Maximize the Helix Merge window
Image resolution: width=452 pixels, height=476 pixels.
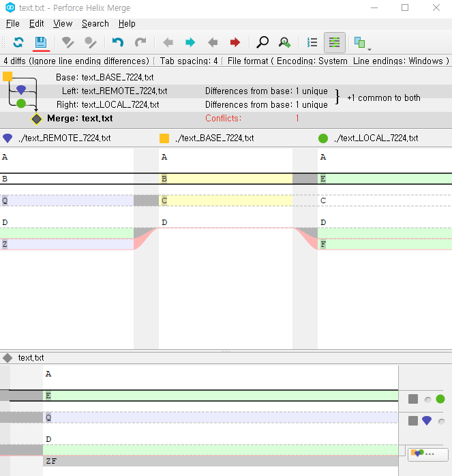click(405, 8)
